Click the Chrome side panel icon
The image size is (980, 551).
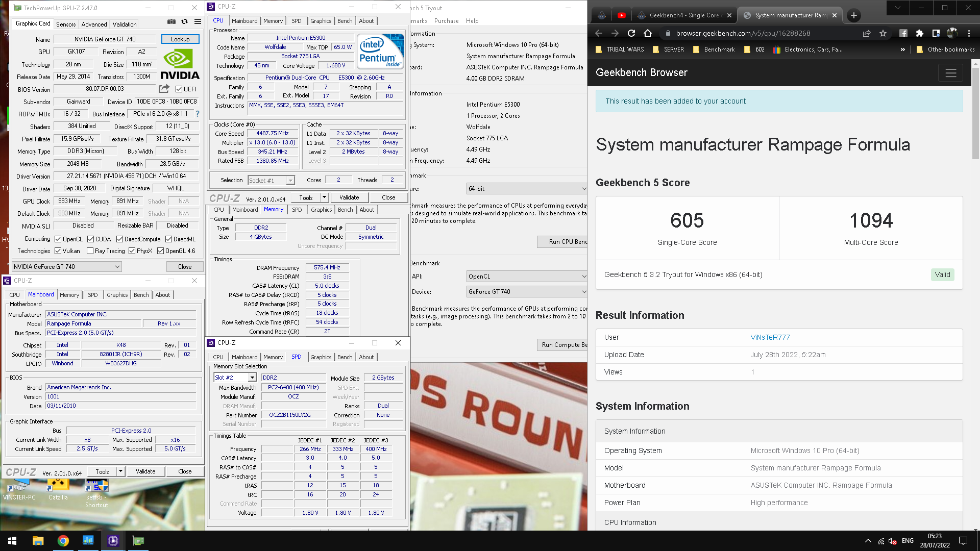[936, 33]
